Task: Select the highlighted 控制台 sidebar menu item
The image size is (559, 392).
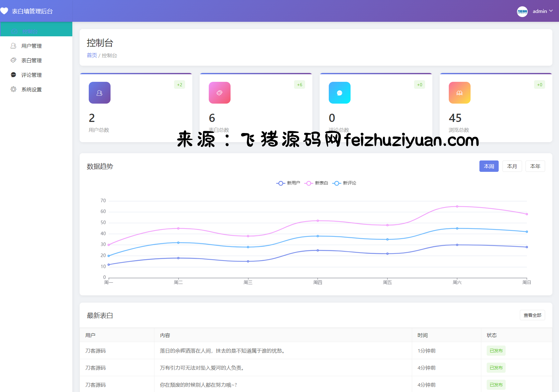Action: [30, 31]
